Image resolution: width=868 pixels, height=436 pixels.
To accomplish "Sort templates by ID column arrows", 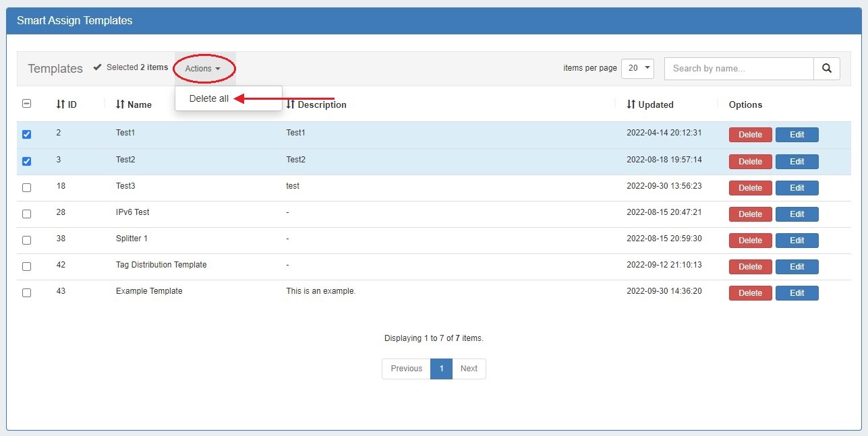I will click(61, 104).
